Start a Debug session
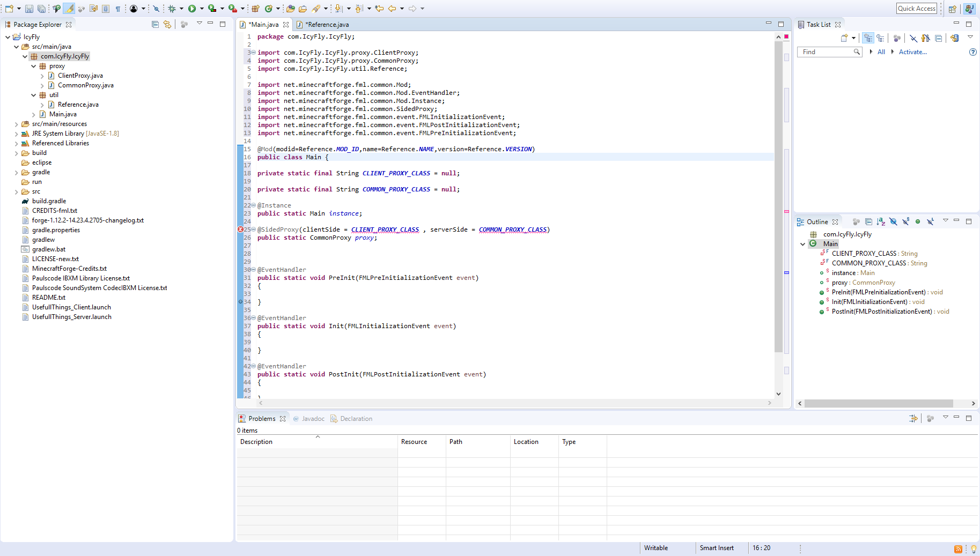Image resolution: width=980 pixels, height=556 pixels. tap(173, 9)
